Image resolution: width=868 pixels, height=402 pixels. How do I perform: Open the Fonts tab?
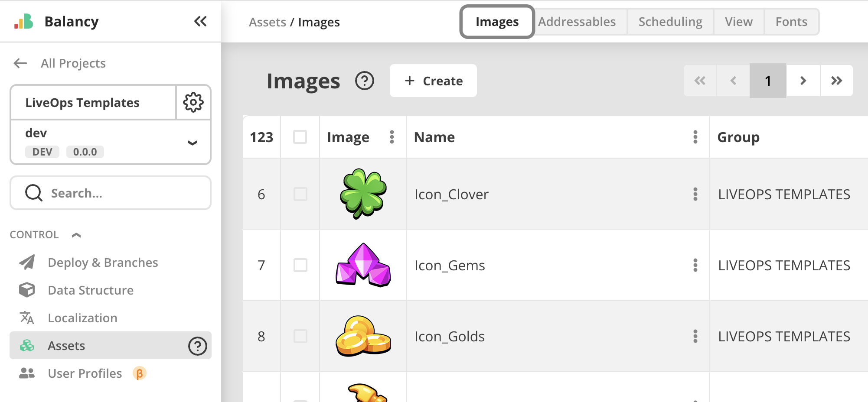[791, 22]
